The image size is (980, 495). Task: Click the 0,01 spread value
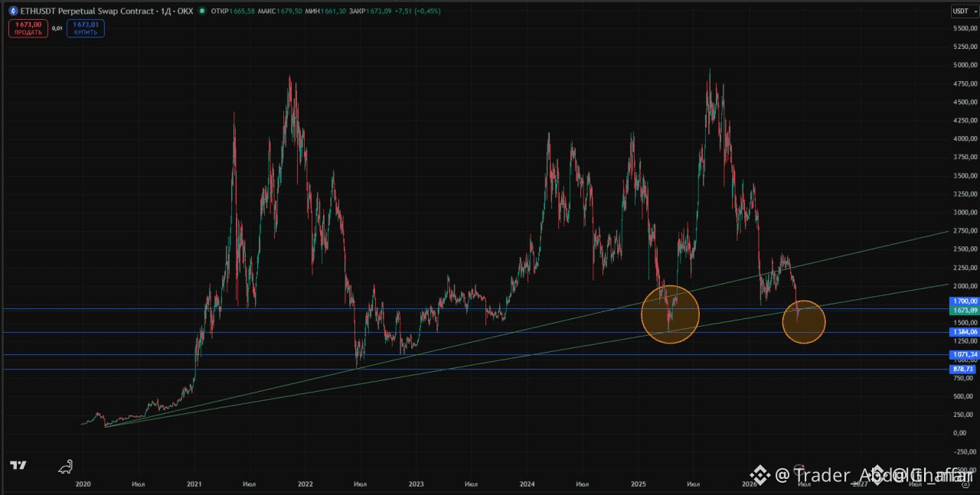[57, 28]
